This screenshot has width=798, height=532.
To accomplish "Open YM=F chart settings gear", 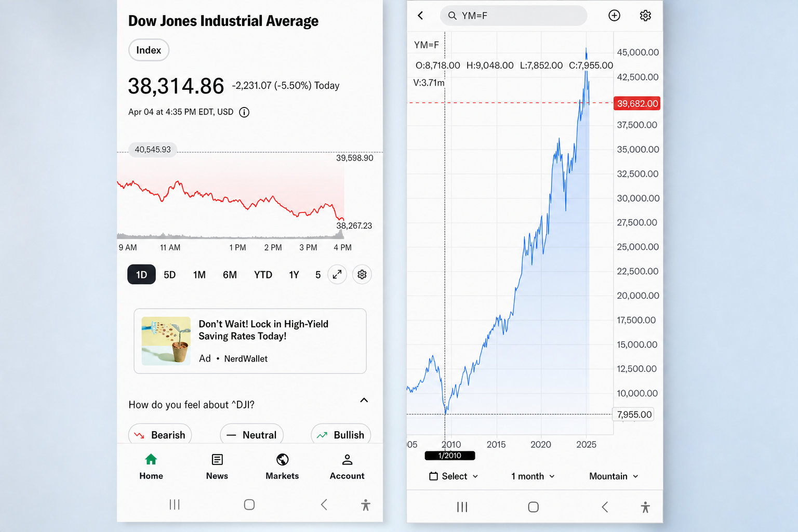I will [x=645, y=16].
